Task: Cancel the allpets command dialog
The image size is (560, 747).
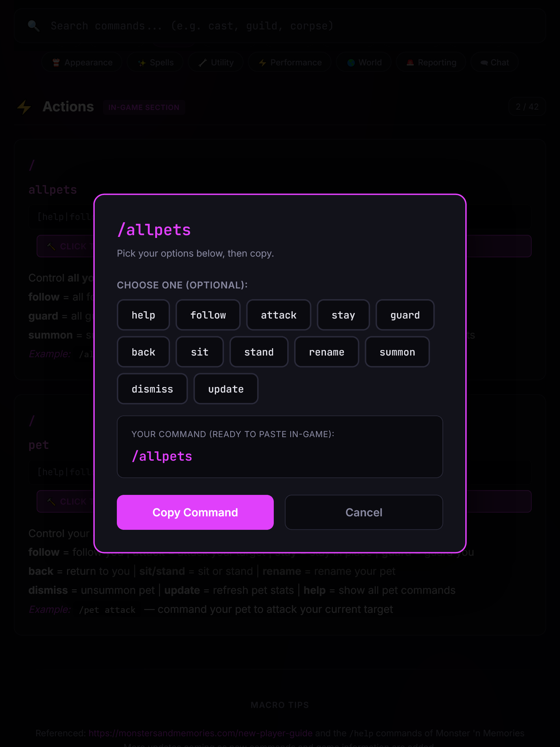Action: [x=363, y=512]
